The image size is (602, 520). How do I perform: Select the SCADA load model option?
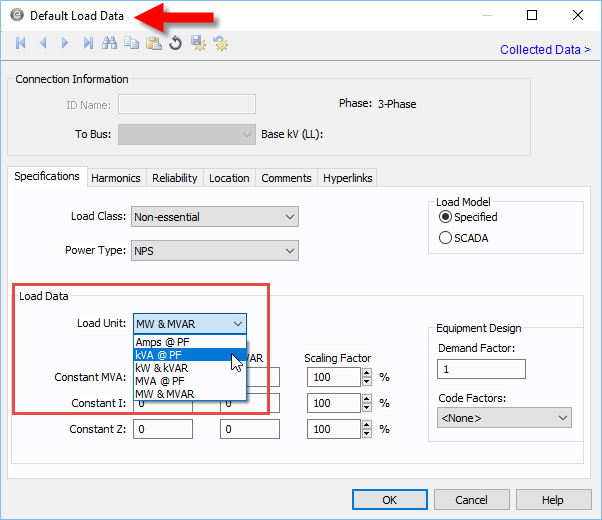[446, 238]
